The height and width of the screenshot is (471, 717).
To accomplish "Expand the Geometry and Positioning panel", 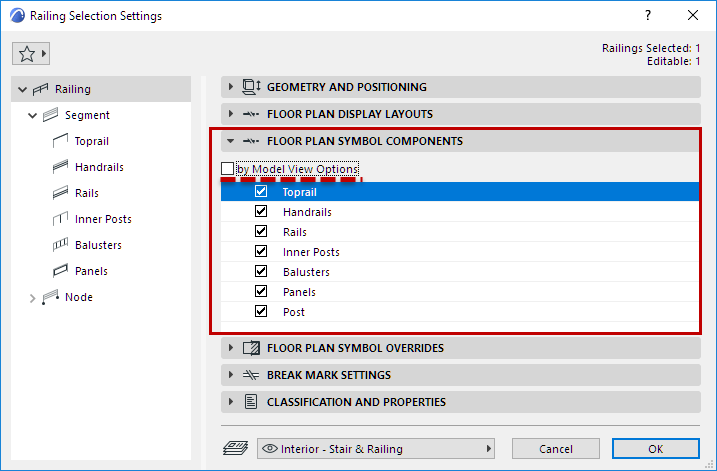I will (231, 87).
